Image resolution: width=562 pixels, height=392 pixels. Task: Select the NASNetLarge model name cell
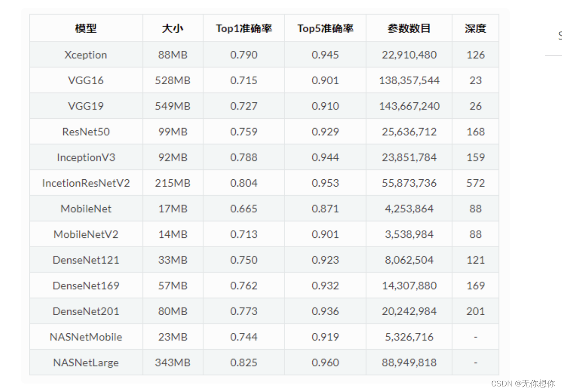[x=86, y=362]
